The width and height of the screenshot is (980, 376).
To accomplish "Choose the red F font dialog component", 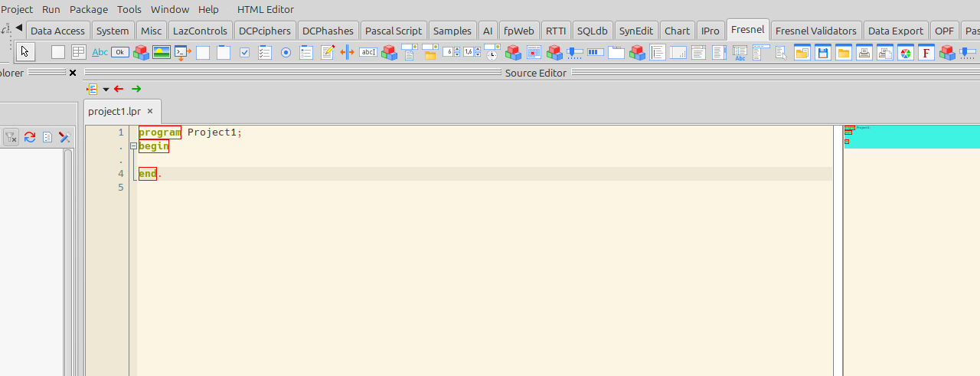I will click(926, 52).
